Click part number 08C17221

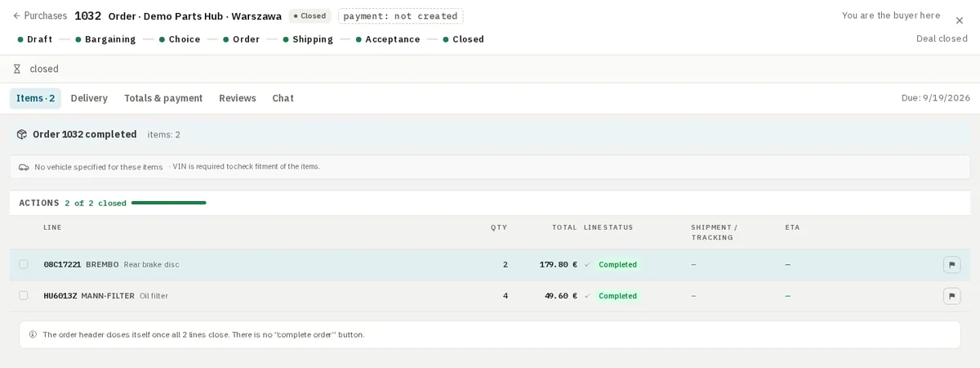62,265
